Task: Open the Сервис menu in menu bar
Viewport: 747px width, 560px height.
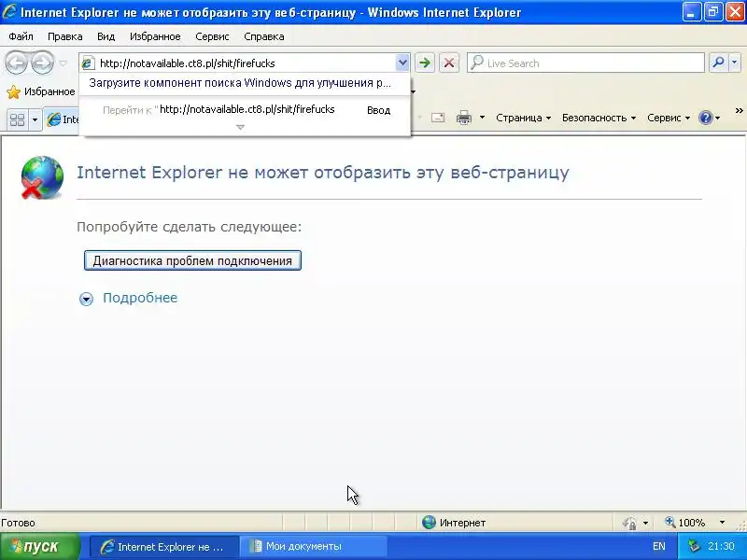Action: (212, 36)
